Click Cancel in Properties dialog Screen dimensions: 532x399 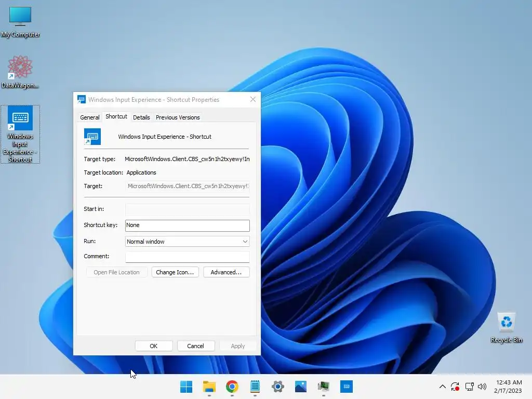tap(196, 345)
